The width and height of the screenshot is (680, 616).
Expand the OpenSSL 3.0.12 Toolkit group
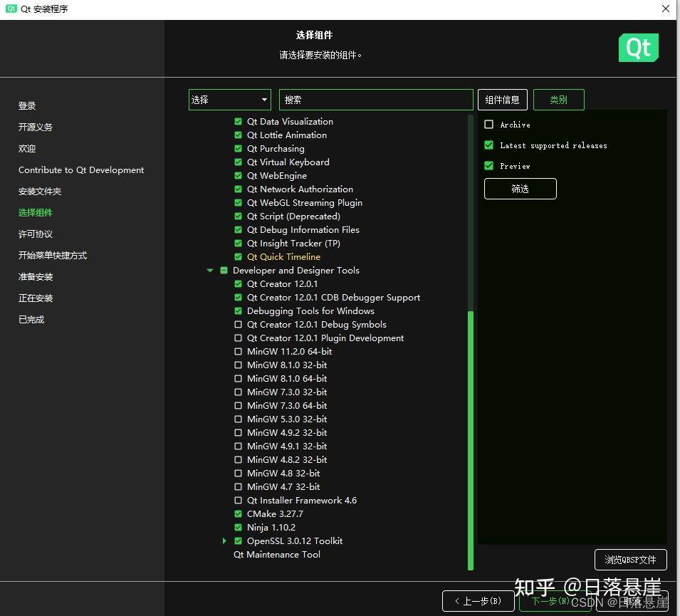click(x=224, y=541)
